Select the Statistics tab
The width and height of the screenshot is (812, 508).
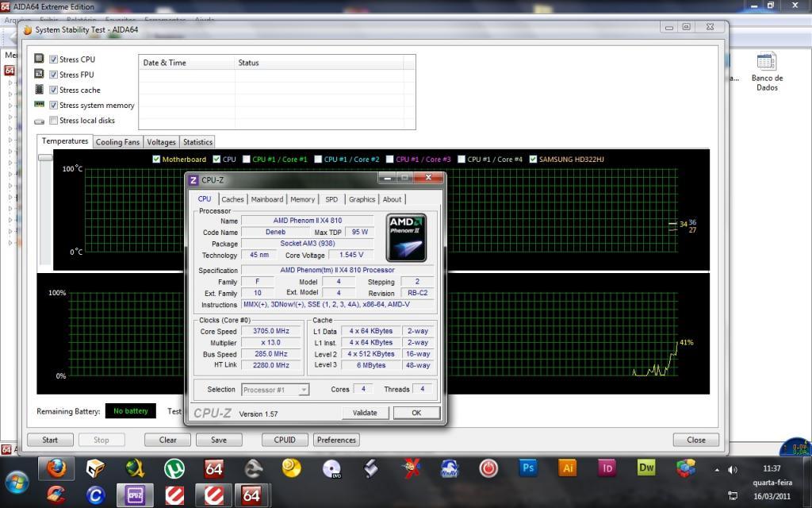(197, 142)
